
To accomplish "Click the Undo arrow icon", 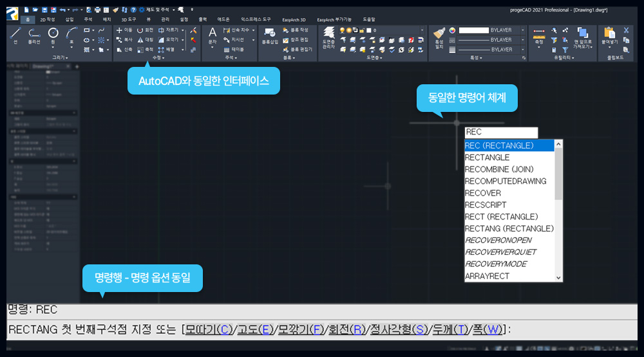I will coord(62,10).
